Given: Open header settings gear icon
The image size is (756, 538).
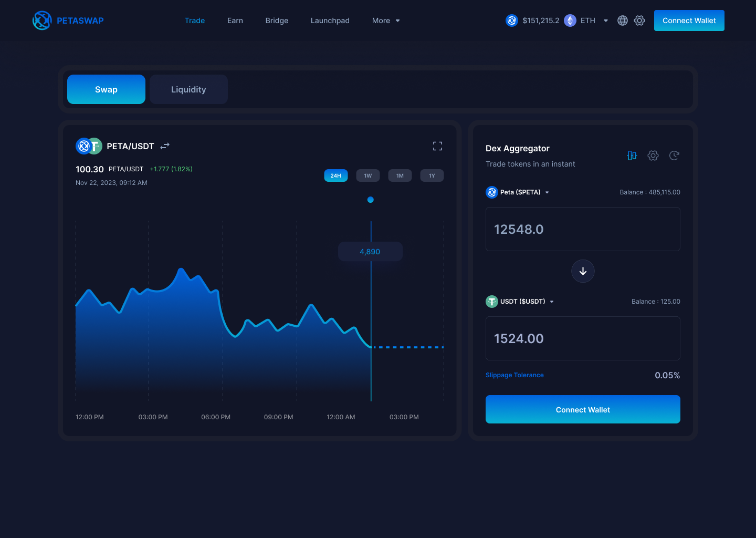Looking at the screenshot, I should pos(639,20).
